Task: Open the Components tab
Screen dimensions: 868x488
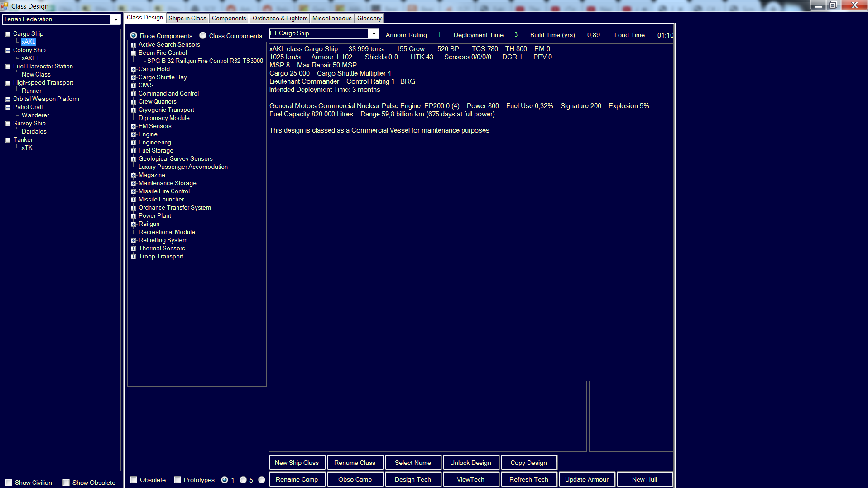Action: tap(229, 19)
